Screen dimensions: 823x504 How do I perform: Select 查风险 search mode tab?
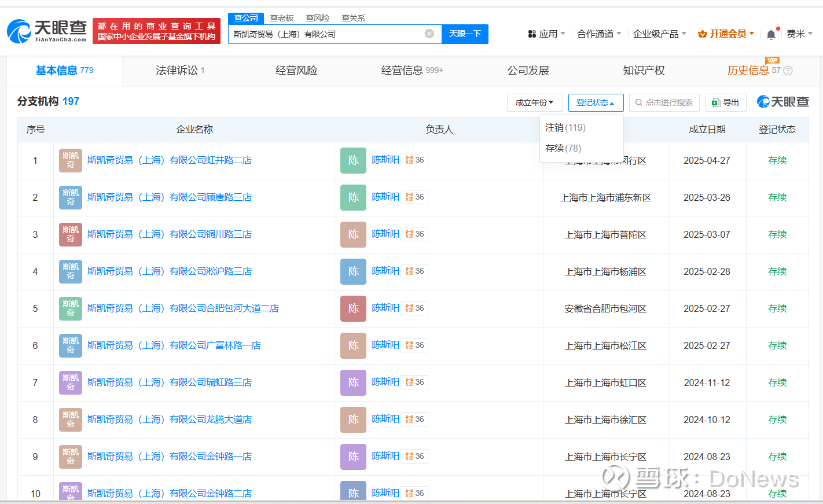(x=318, y=18)
